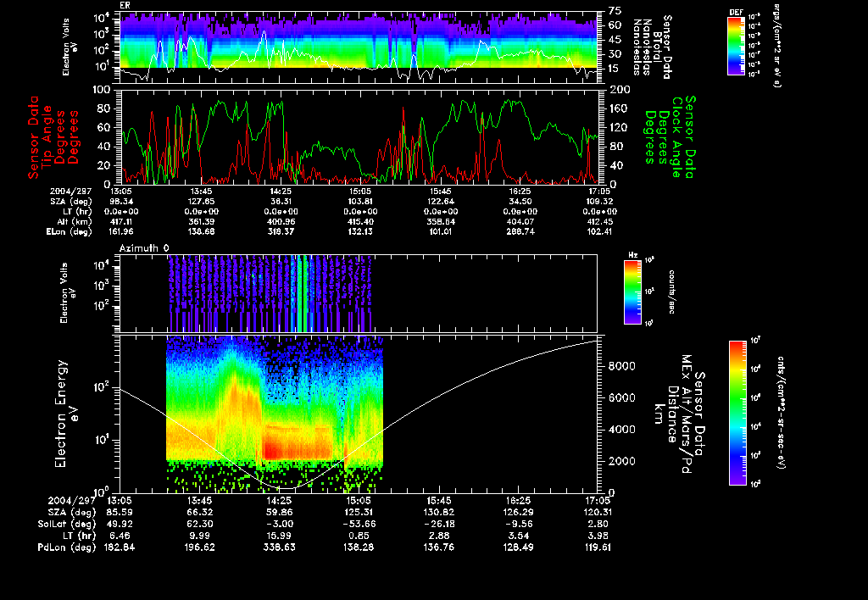Click the SZA value '38.31'

pos(281,202)
